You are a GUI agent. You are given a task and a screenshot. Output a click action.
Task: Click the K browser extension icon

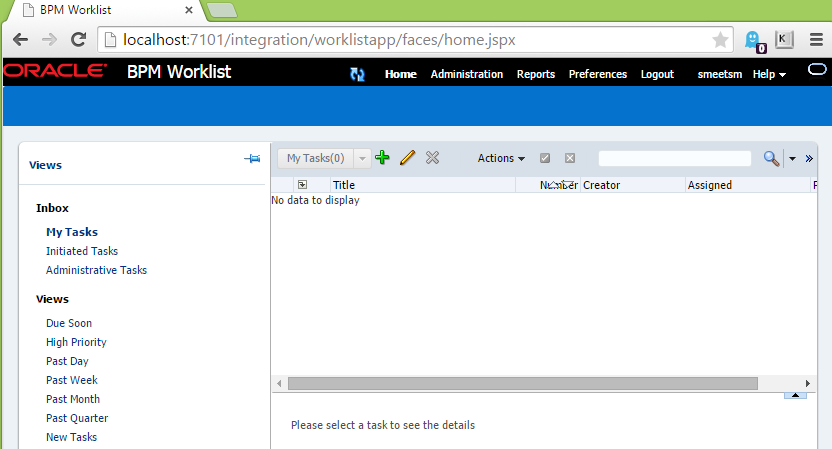click(784, 40)
